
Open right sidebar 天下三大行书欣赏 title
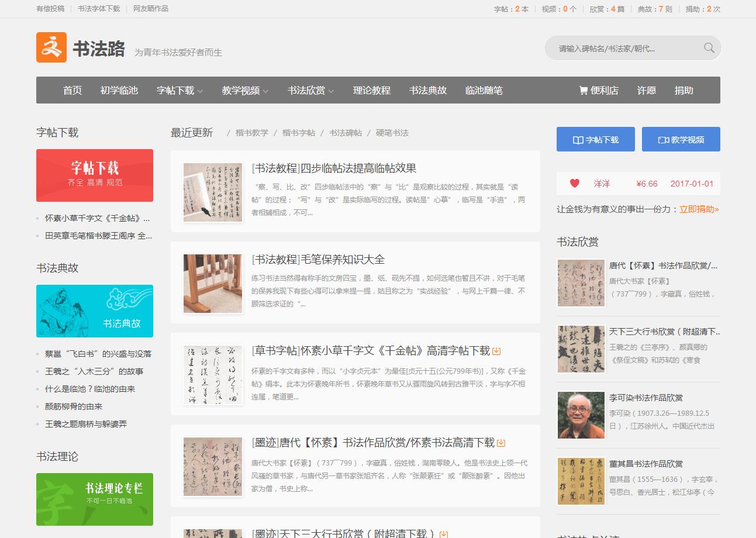(665, 332)
